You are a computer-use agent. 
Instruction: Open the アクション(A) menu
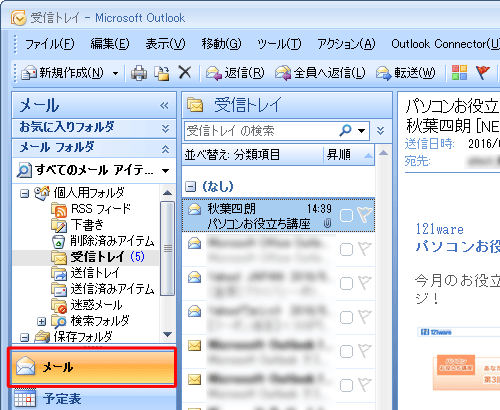(x=346, y=44)
